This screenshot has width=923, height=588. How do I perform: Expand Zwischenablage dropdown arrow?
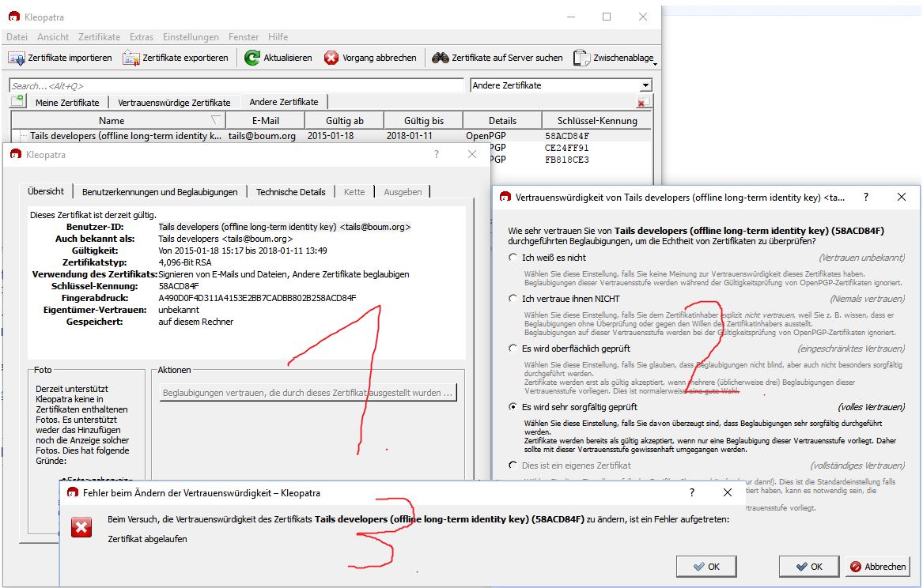(655, 63)
